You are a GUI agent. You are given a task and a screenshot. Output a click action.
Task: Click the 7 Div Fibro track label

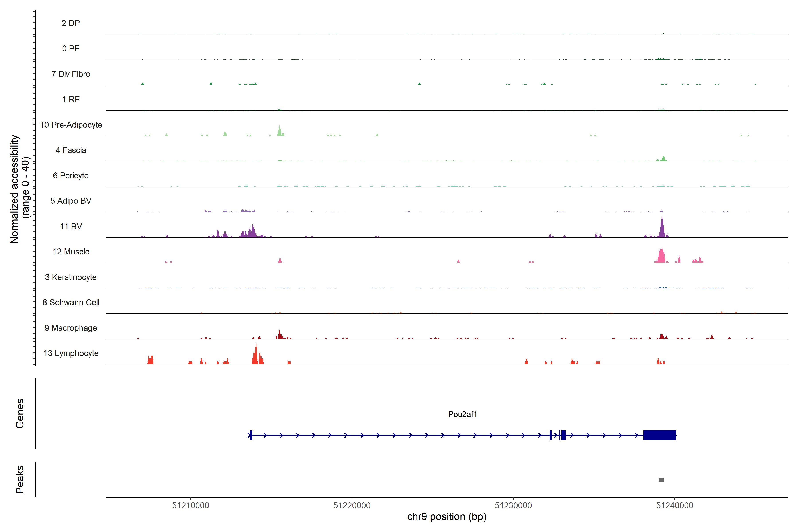pyautogui.click(x=71, y=74)
